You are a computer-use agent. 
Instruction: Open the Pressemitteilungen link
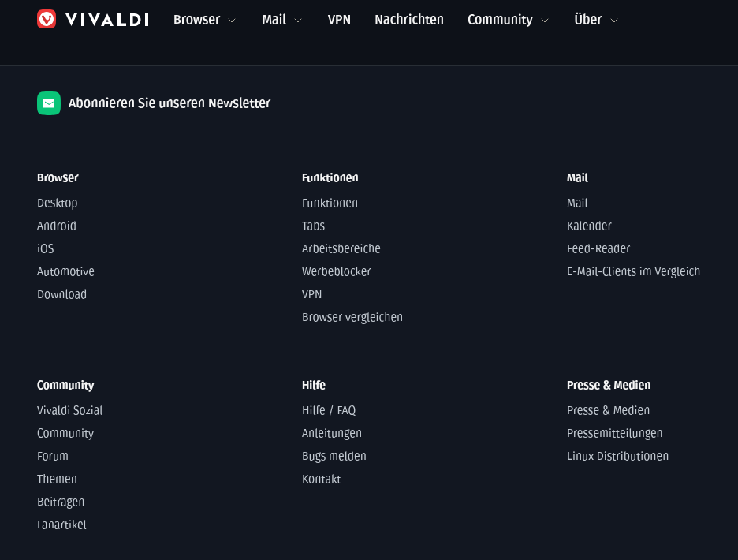(615, 433)
